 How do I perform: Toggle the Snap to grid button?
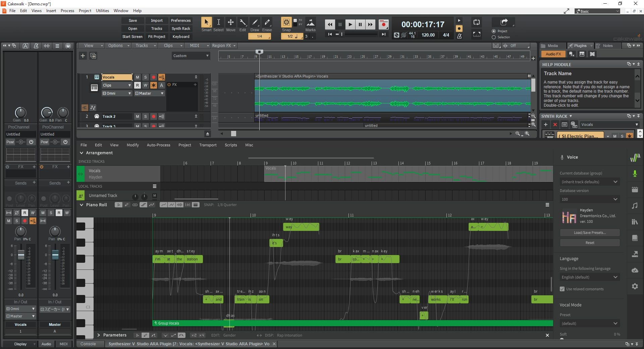286,22
